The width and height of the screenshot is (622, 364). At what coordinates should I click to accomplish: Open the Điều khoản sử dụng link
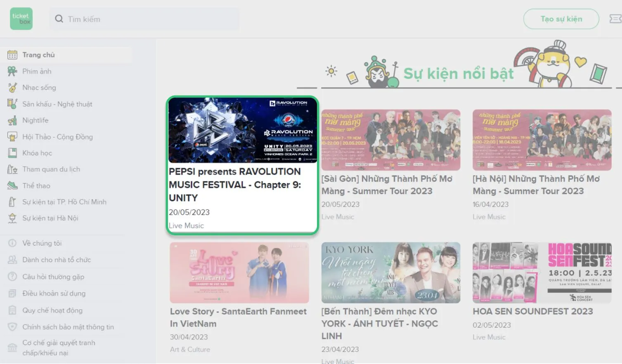tap(54, 294)
